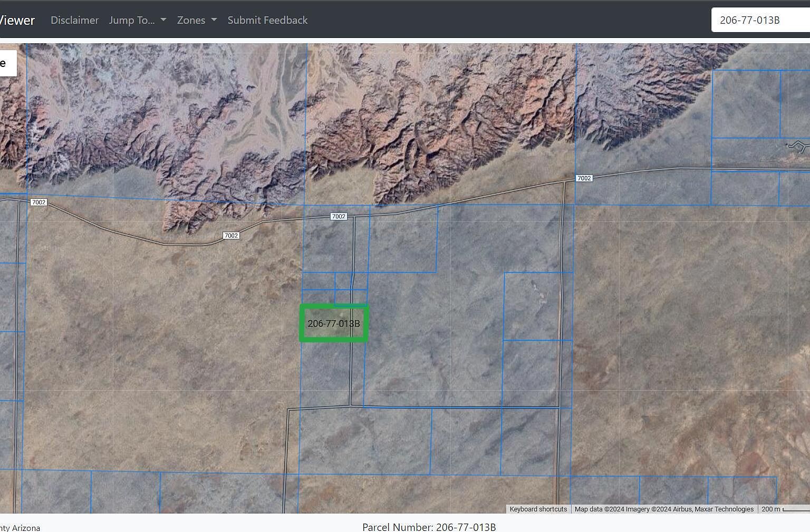Screen dimensions: 810x532
Task: Click the scale bar ruler icon at bottom-right
Action: 796,509
